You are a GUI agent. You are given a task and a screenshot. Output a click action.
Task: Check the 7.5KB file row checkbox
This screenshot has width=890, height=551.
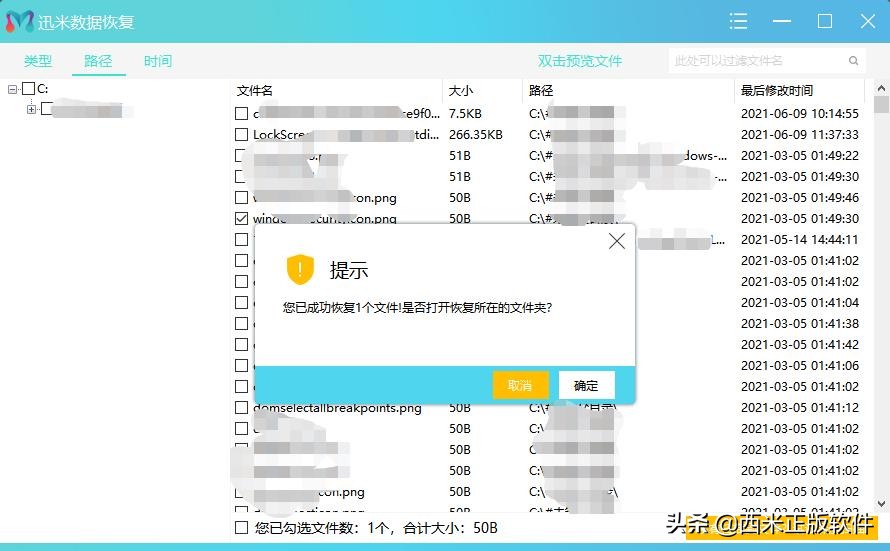coord(241,113)
